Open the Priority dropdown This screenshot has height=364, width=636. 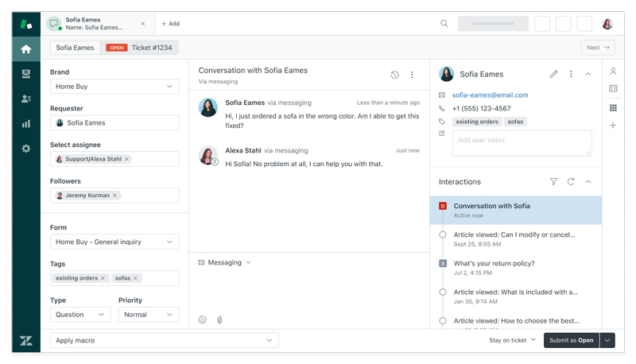coord(149,315)
